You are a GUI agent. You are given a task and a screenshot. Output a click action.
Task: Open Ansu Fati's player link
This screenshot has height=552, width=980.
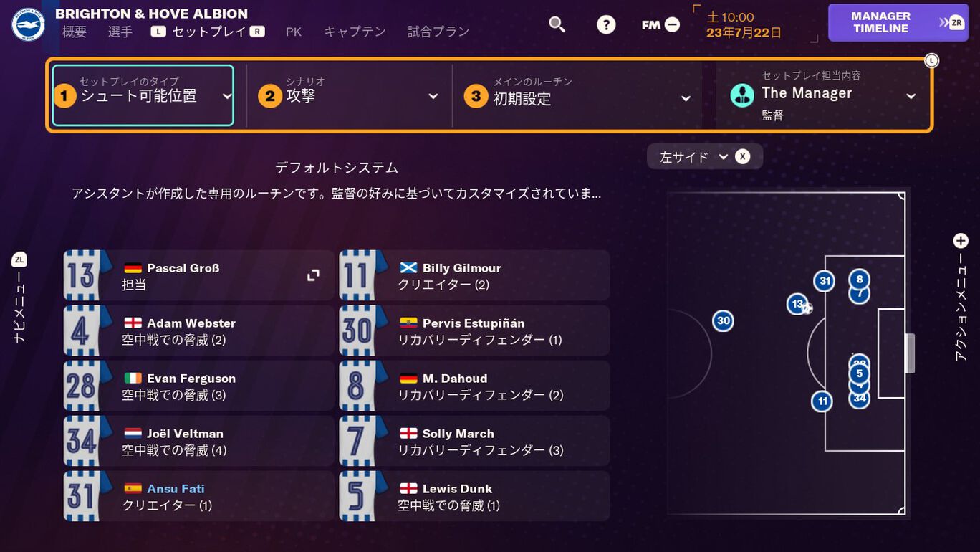[176, 489]
